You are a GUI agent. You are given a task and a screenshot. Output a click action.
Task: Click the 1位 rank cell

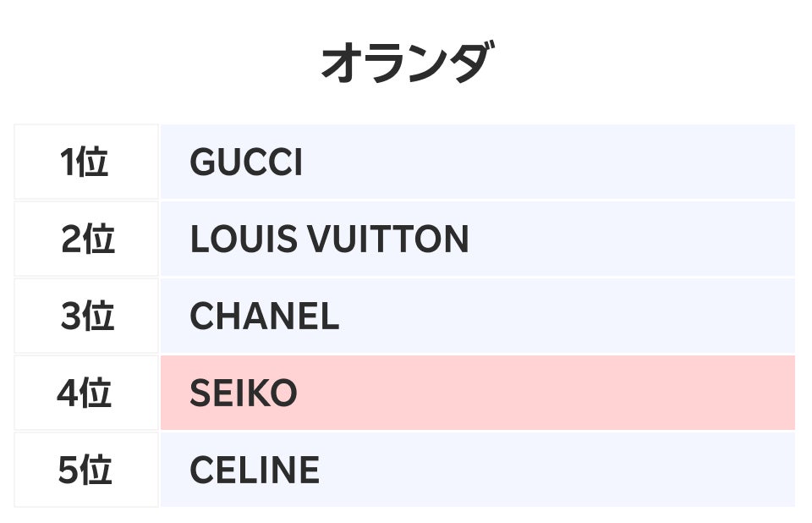point(85,162)
